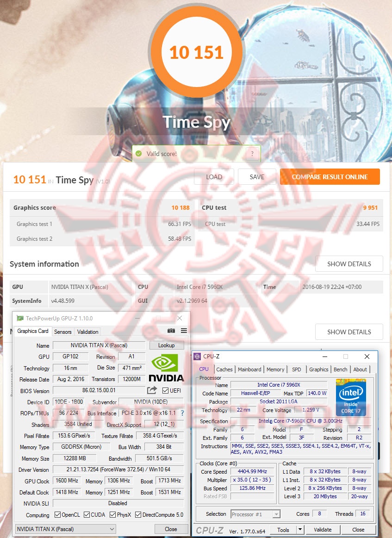392x538 pixels.
Task: Toggle the CUDA checkbox
Action: tap(87, 515)
